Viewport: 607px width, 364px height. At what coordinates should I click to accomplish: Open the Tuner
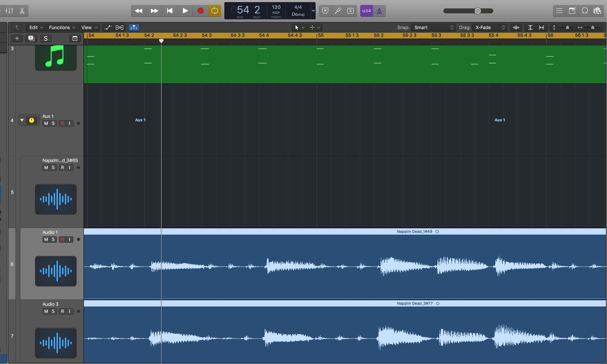pyautogui.click(x=338, y=11)
